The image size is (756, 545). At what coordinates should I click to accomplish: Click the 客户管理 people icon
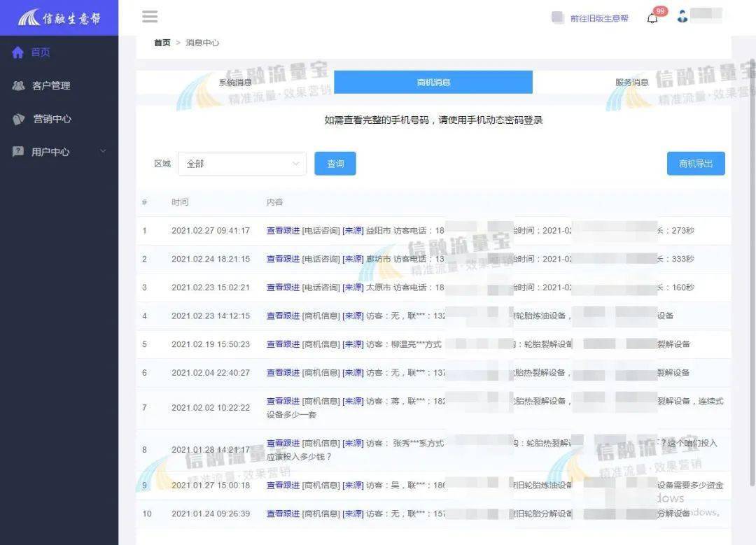pyautogui.click(x=18, y=86)
